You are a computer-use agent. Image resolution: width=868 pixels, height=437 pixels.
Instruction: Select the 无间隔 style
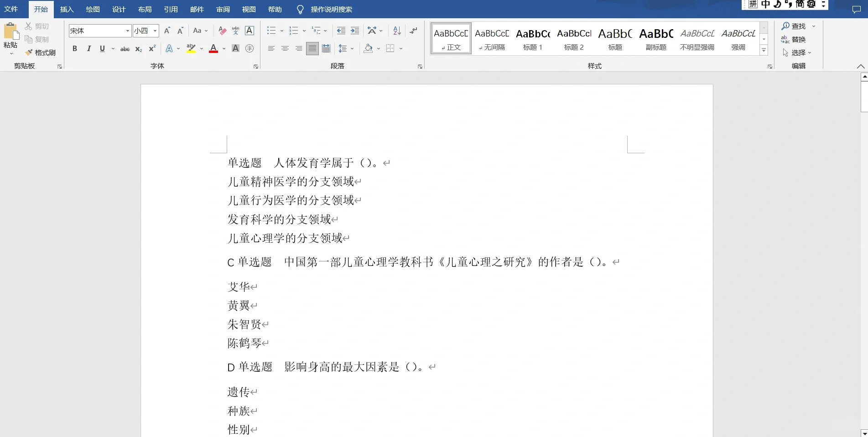[492, 39]
